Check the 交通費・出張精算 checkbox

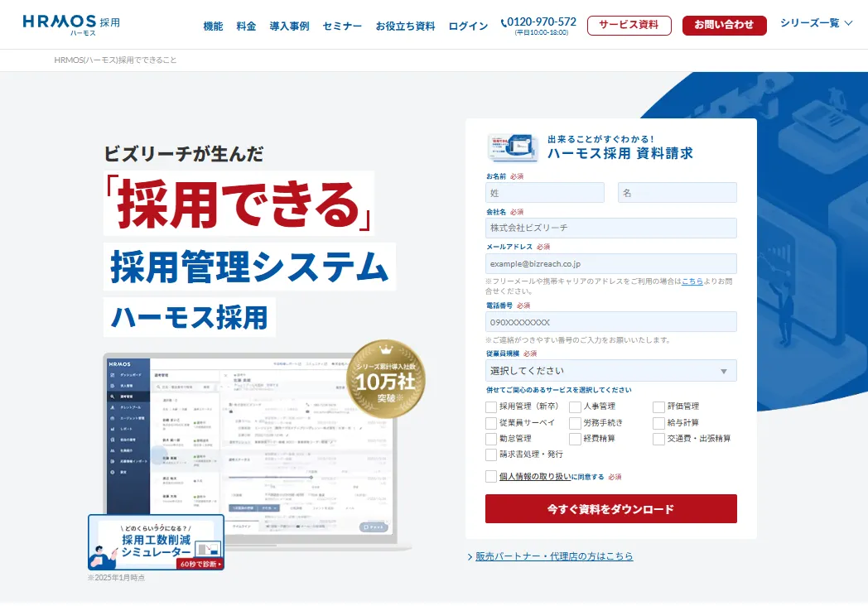coord(658,439)
